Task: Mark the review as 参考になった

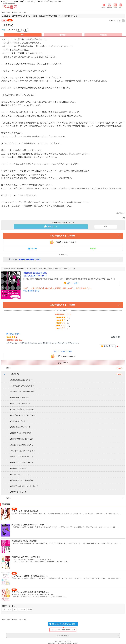Action: pyautogui.click(x=107, y=346)
